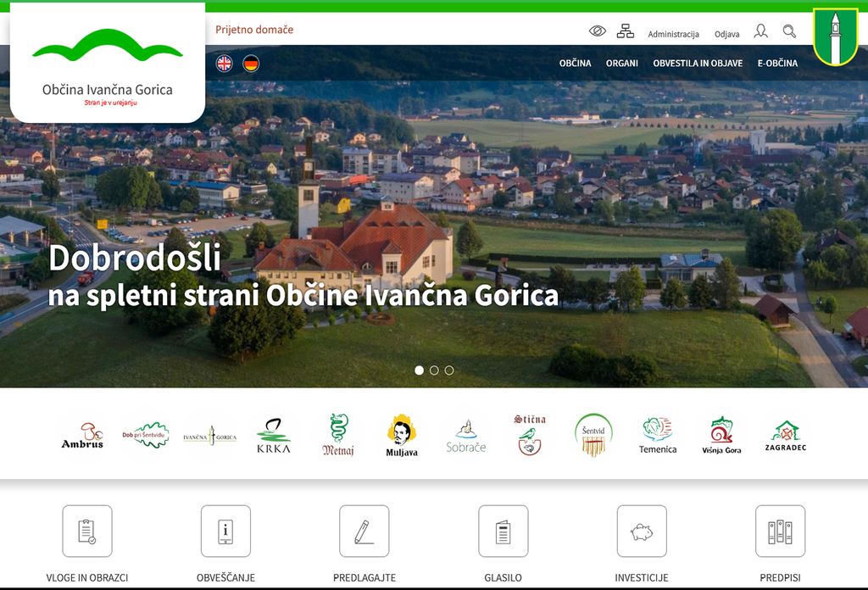
Task: Open Investicije piggy bank icon
Action: click(642, 532)
